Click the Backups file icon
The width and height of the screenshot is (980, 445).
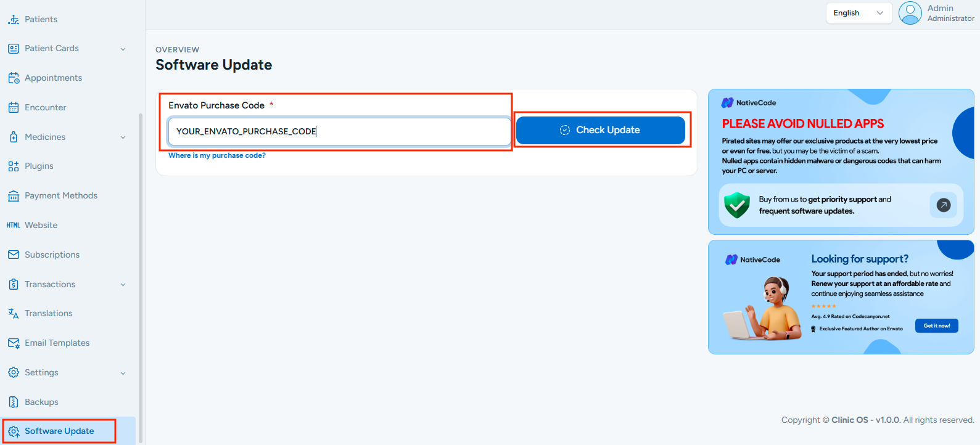14,402
